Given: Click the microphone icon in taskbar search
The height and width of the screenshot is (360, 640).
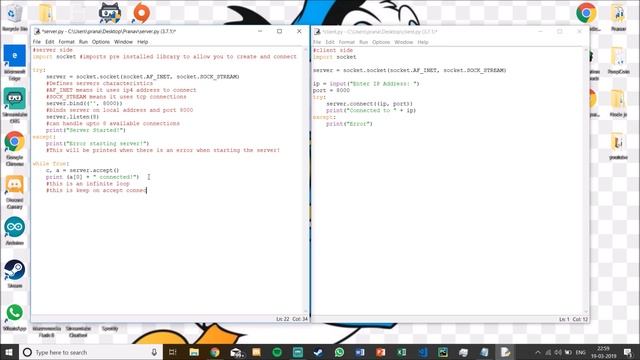Looking at the screenshot, I should pos(154,352).
